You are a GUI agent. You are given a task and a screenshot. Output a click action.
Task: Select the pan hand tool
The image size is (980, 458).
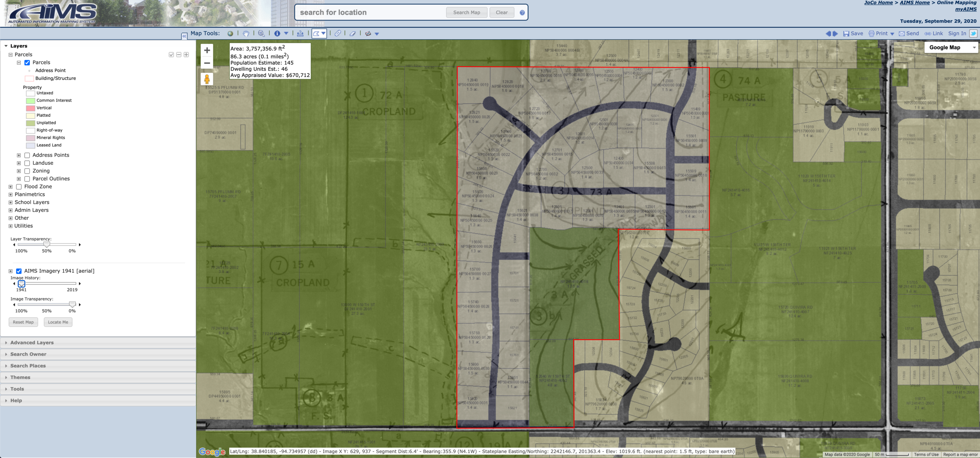(246, 34)
